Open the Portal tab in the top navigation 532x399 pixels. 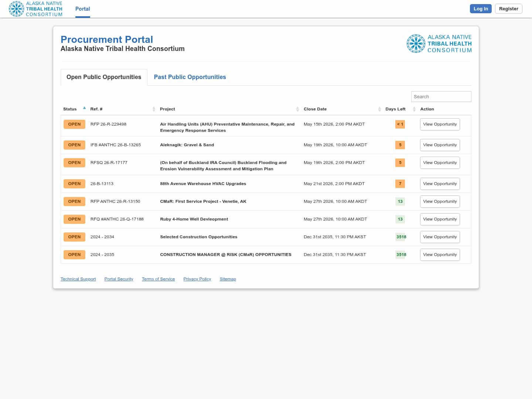[x=83, y=9]
